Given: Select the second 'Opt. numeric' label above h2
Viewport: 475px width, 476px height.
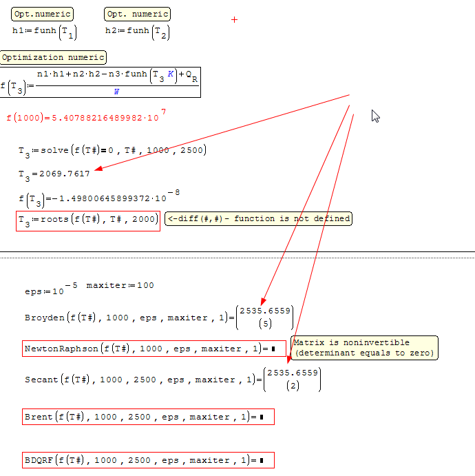Looking at the screenshot, I should tap(137, 14).
